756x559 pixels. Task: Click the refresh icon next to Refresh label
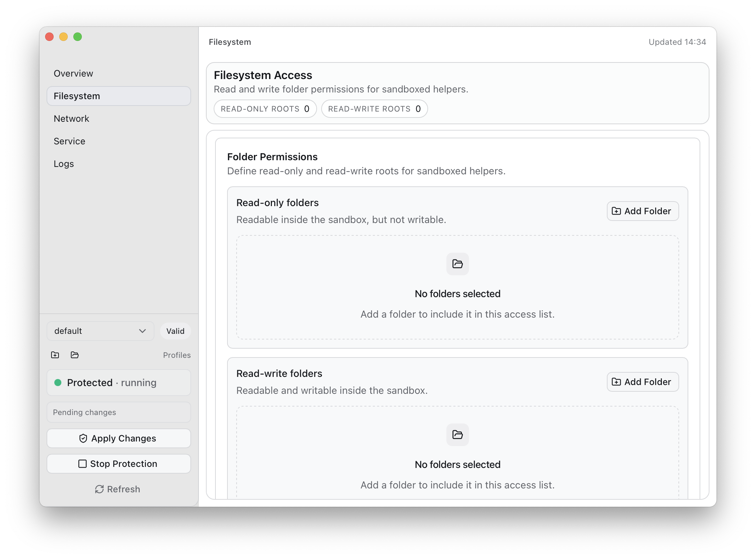pyautogui.click(x=99, y=489)
